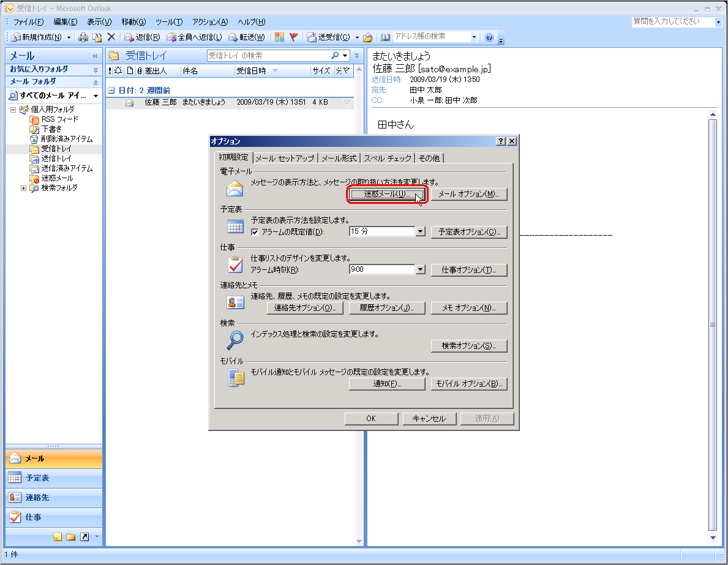728x565 pixels.
Task: Click the Print icon in toolbar
Action: [83, 37]
